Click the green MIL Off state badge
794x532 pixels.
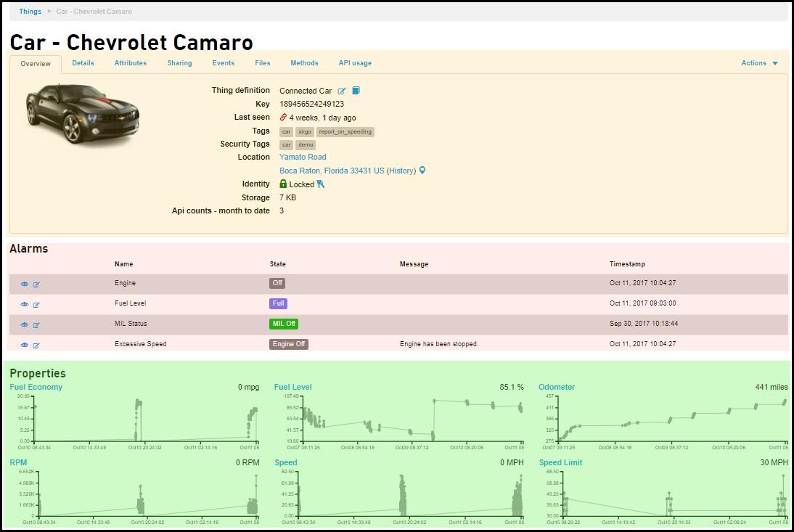tap(284, 324)
